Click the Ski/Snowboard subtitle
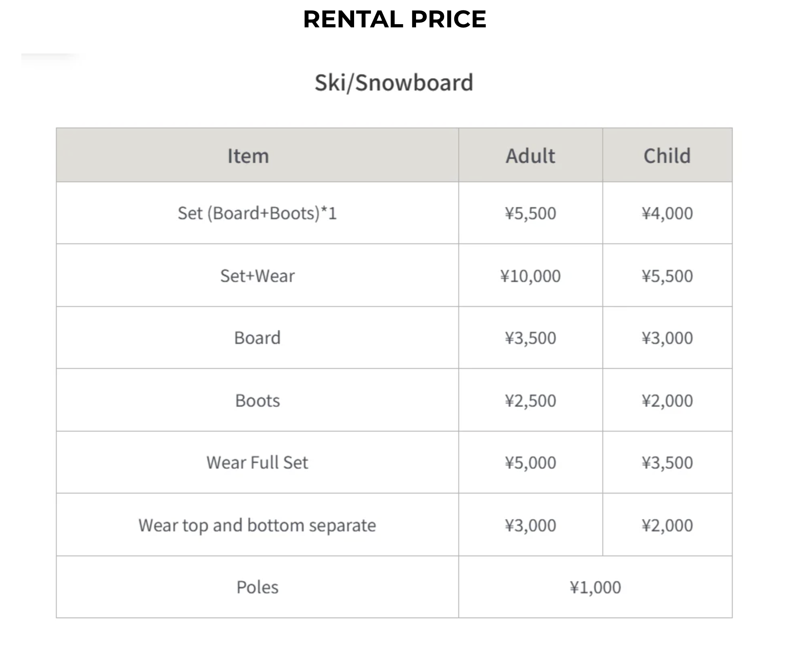Viewport: 812px width, 646px height. pos(394,83)
